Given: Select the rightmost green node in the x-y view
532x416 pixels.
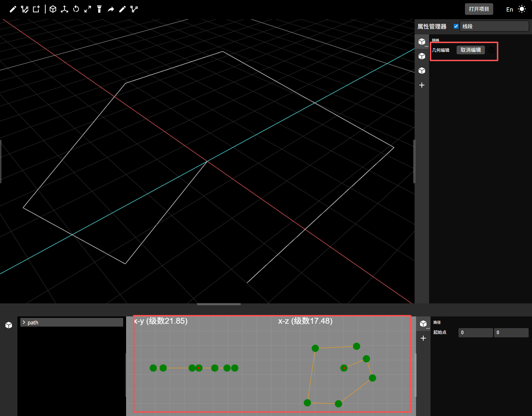Looking at the screenshot, I should coord(235,368).
